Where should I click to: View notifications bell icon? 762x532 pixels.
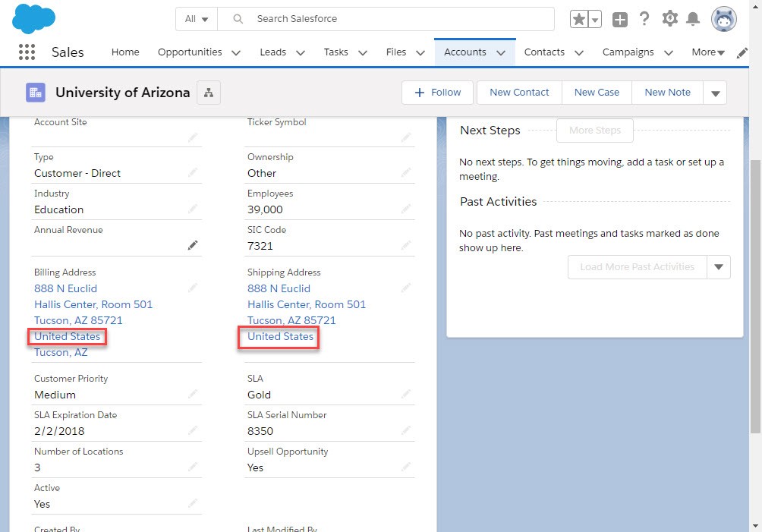(693, 19)
